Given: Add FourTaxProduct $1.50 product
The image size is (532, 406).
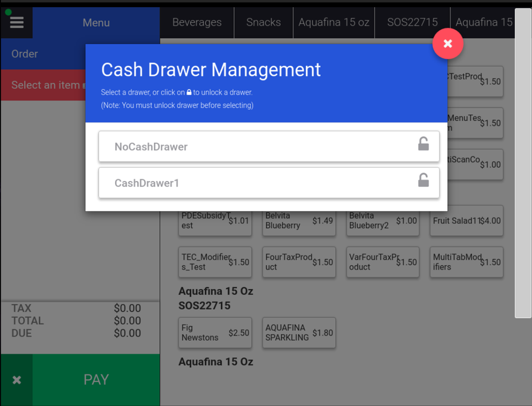Looking at the screenshot, I should 299,262.
